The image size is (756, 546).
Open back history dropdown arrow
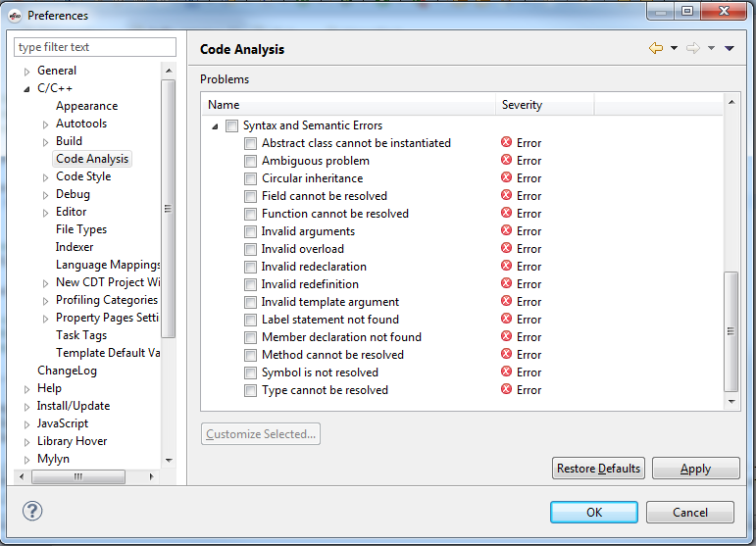click(674, 48)
